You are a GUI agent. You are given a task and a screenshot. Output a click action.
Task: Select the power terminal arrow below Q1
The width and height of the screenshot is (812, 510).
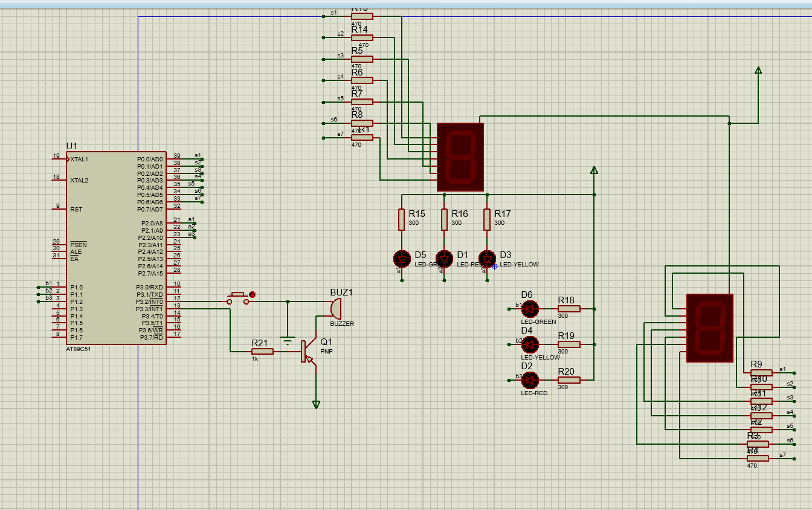316,405
